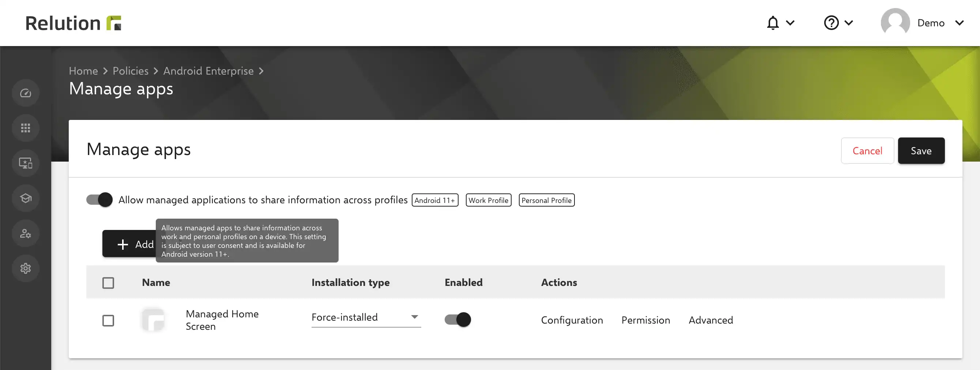
Task: Click the Demo username label
Action: click(931, 23)
